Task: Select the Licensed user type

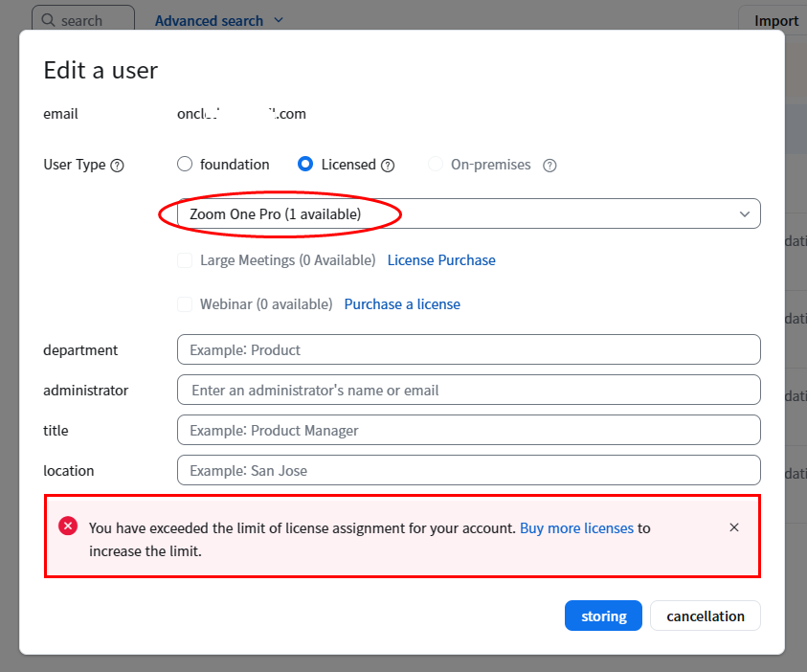Action: (x=305, y=165)
